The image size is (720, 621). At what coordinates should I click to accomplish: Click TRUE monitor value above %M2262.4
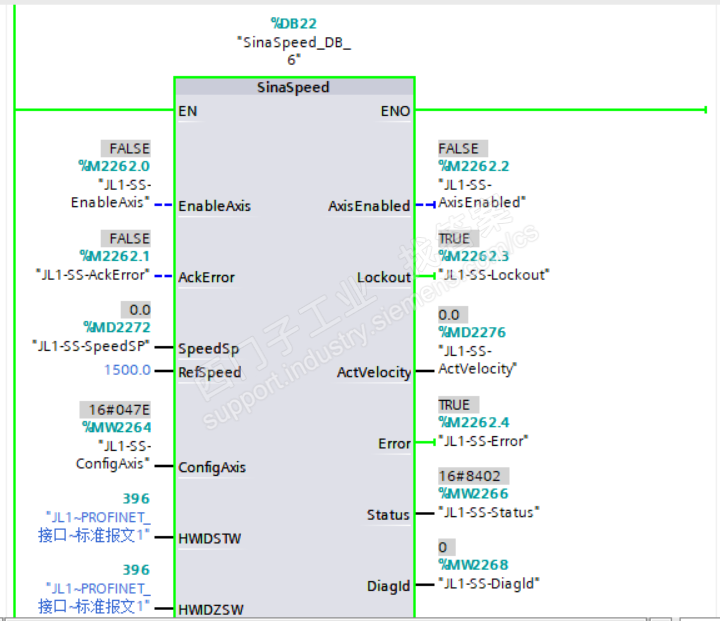[x=459, y=405]
